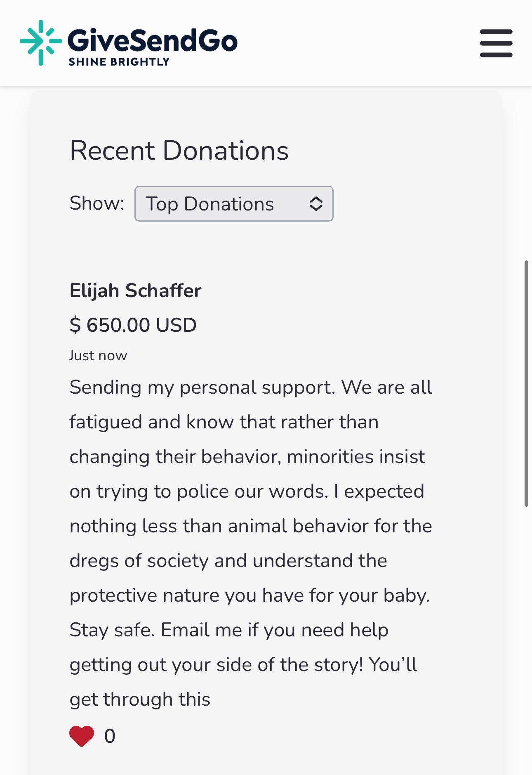Screen dimensions: 532x775
Task: Click the 'dregs of society' comment line
Action: click(228, 560)
